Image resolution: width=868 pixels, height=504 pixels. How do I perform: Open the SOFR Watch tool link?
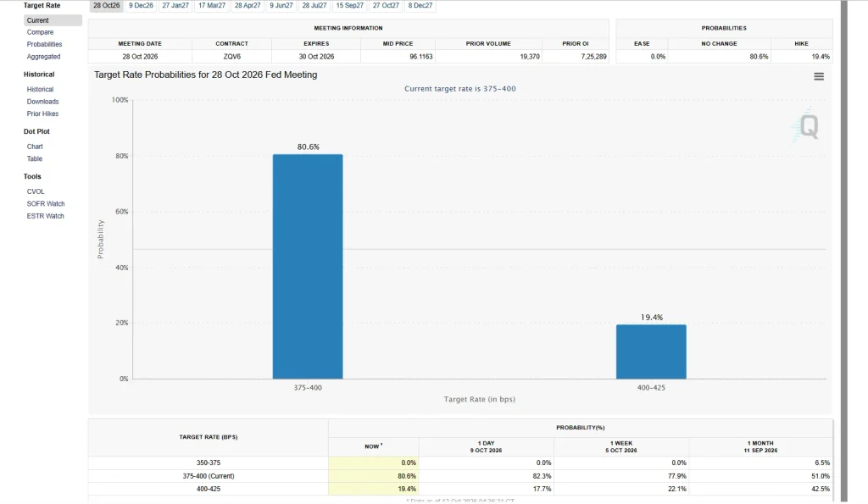click(46, 204)
